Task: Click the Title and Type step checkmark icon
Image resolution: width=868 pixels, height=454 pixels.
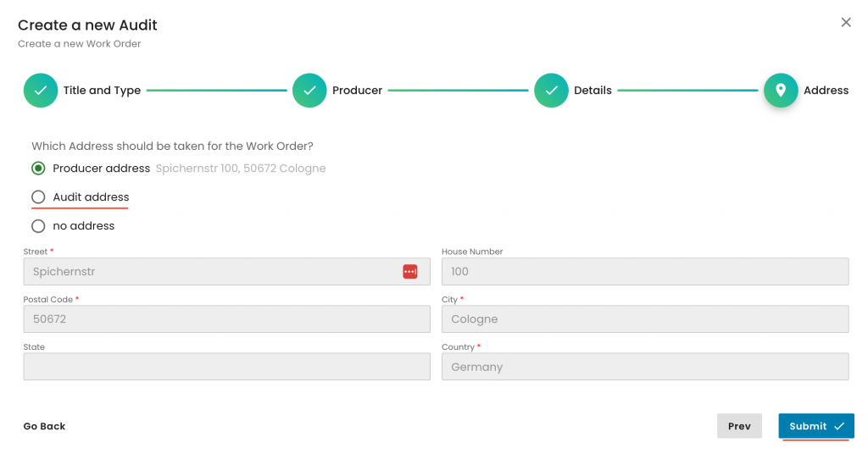Action: click(41, 91)
